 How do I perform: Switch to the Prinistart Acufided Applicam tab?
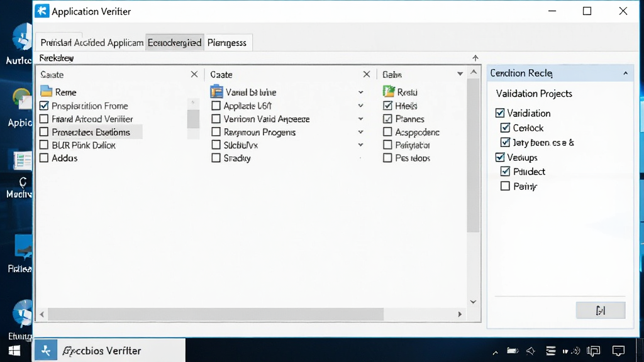[x=92, y=43]
